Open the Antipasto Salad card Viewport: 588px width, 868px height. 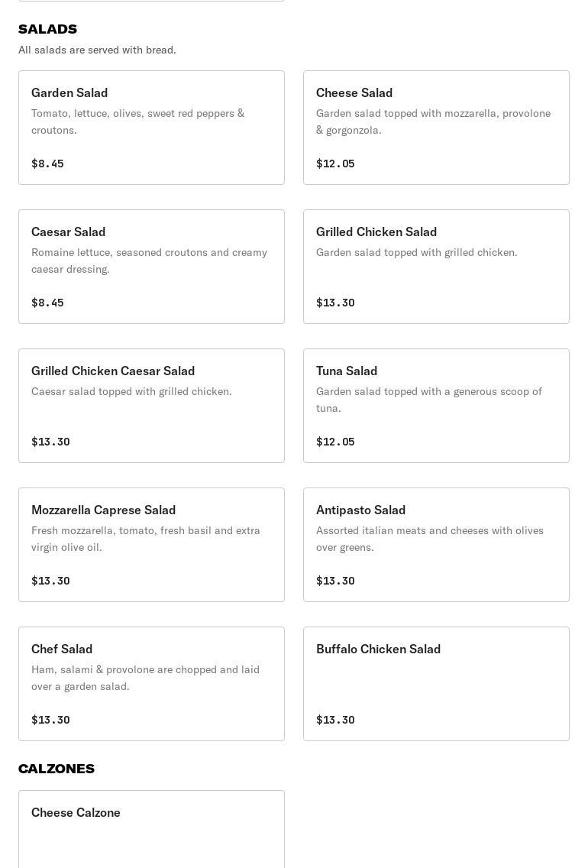click(436, 545)
